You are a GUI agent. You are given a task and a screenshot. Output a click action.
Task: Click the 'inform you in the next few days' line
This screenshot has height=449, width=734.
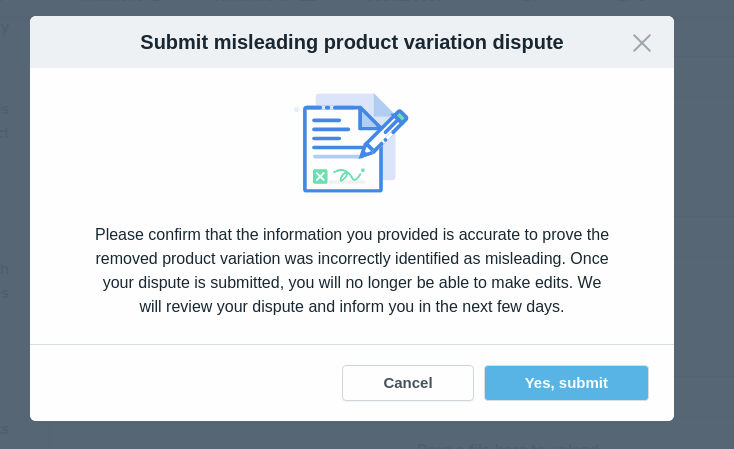[x=351, y=306]
